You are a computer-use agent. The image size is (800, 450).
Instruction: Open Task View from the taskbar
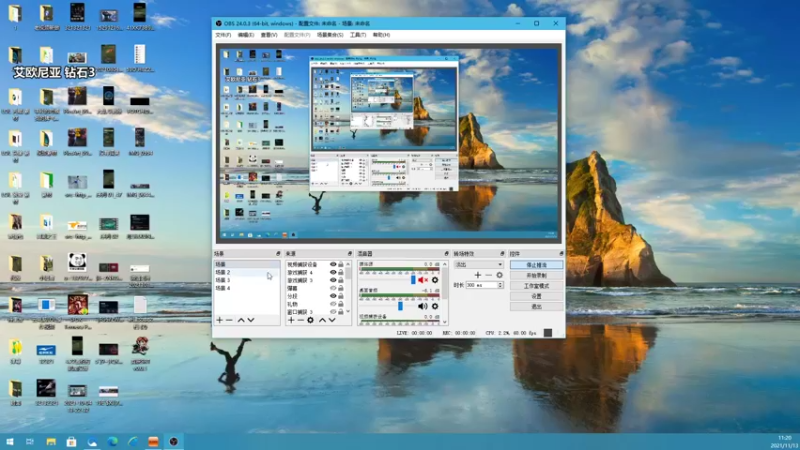point(30,441)
